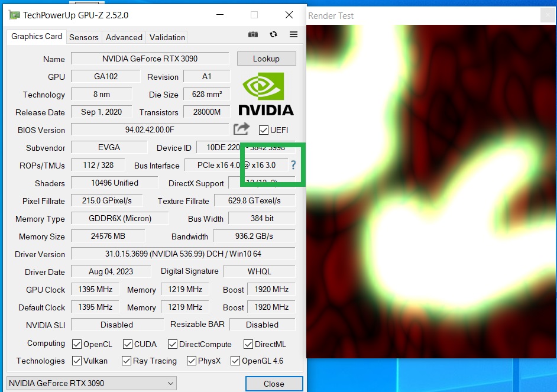Image resolution: width=557 pixels, height=392 pixels.
Task: Toggle the PhysX checkbox
Action: point(192,361)
